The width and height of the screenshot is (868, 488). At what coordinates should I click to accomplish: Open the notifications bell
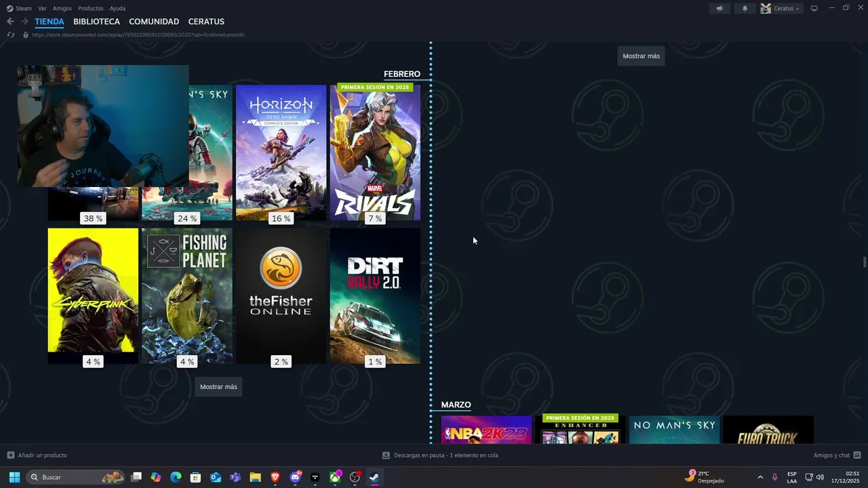[745, 8]
